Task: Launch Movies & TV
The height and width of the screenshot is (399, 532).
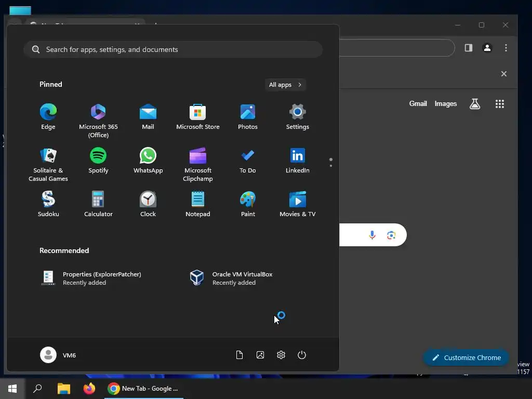Action: 297,204
